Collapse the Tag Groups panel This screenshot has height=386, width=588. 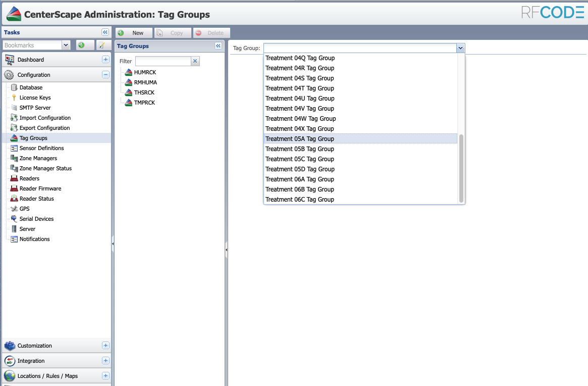[218, 46]
